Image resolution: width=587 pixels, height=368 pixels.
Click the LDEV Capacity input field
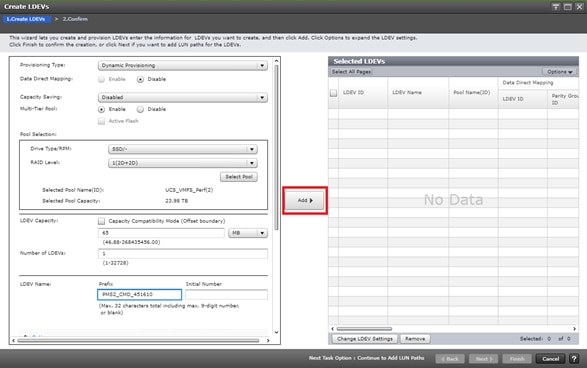(x=161, y=233)
